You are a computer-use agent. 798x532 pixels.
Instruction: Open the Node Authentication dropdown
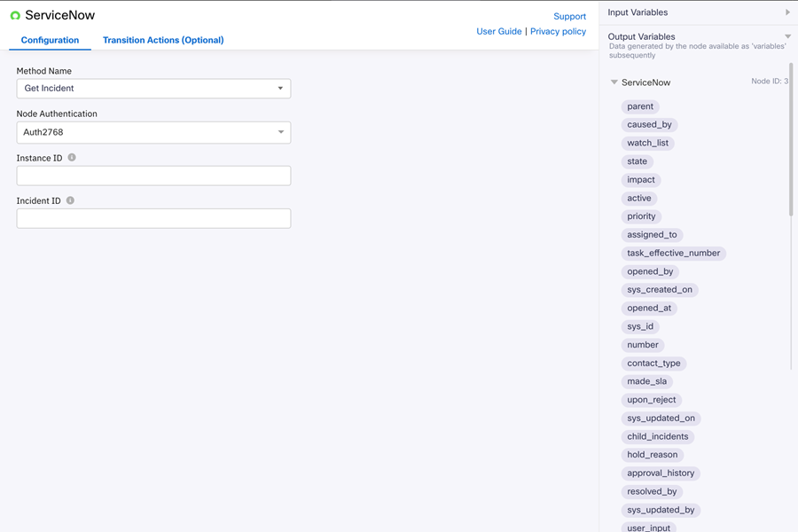tap(153, 132)
